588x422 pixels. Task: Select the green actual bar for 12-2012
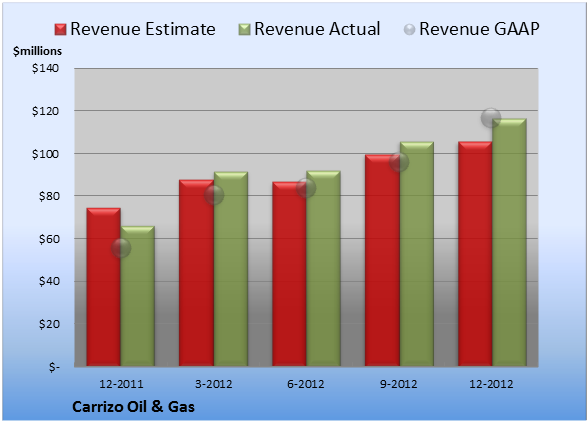(x=509, y=242)
